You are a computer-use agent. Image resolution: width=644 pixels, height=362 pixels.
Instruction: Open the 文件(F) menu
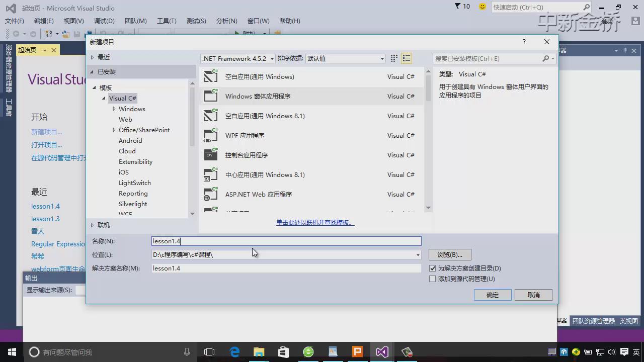point(15,21)
